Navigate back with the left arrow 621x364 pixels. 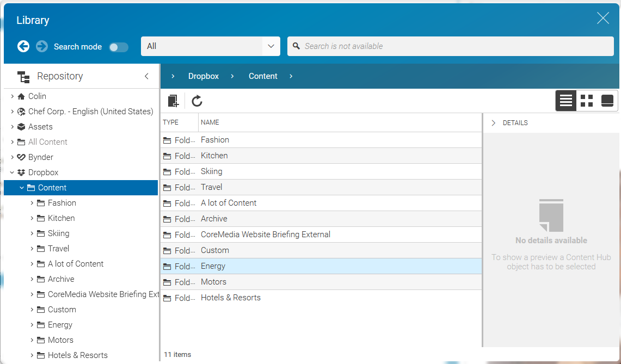[23, 46]
